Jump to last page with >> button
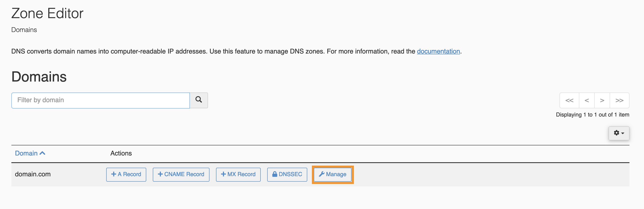This screenshot has height=209, width=644. (619, 100)
